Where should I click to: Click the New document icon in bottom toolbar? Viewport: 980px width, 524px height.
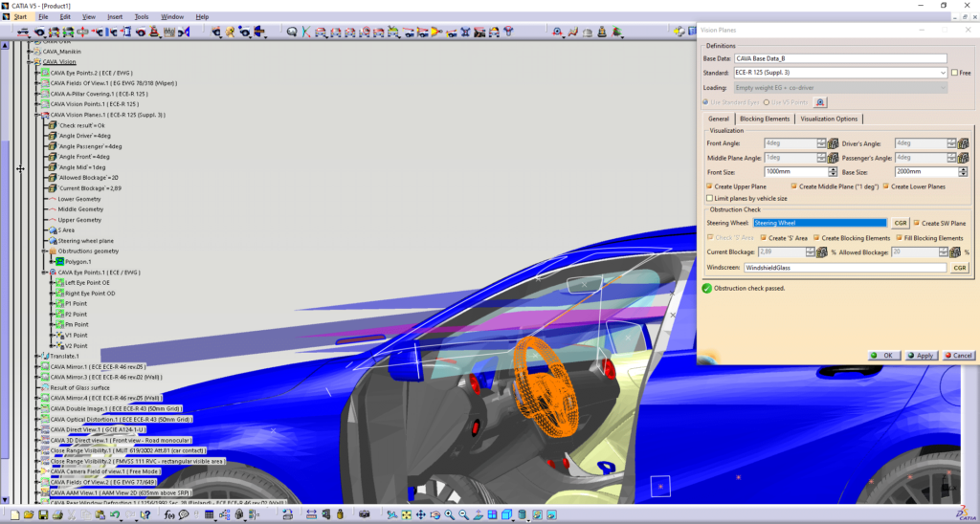[x=15, y=515]
